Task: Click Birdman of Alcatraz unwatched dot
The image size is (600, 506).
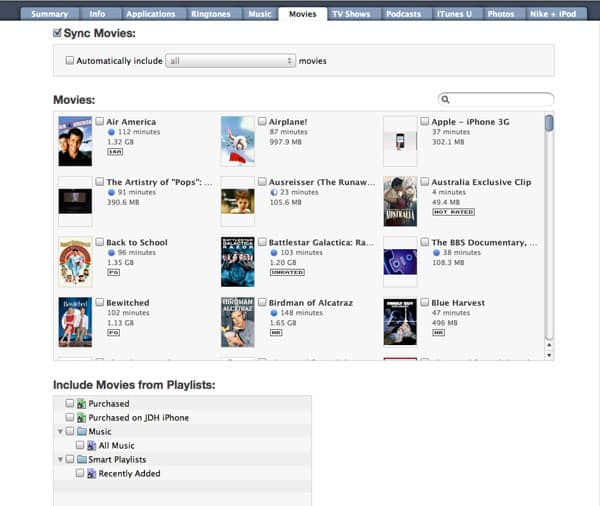Action: click(274, 313)
